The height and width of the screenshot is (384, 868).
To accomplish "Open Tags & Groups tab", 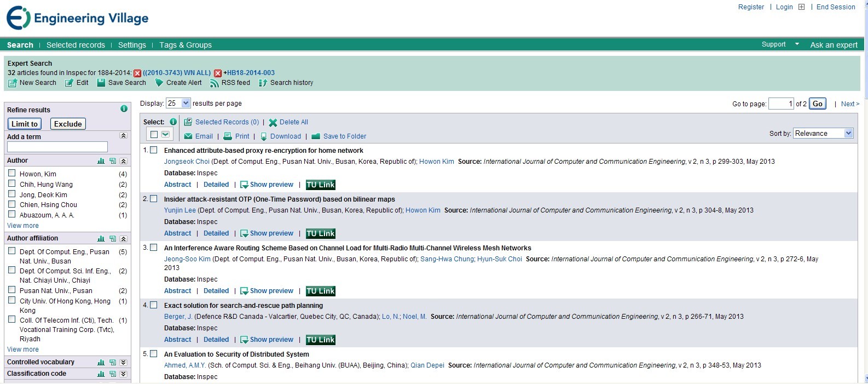I will (x=186, y=45).
